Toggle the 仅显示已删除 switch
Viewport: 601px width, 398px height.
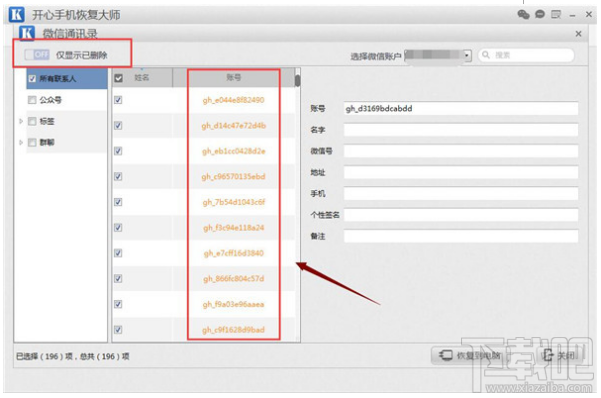click(37, 54)
